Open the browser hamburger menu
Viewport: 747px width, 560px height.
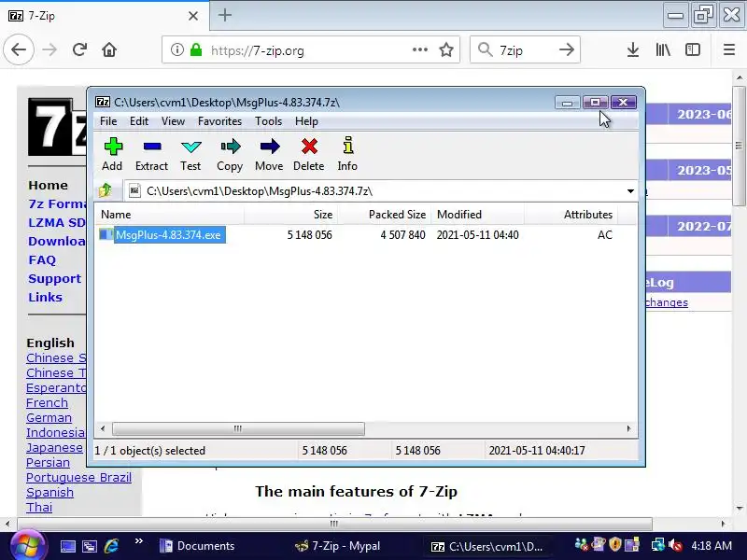click(x=729, y=49)
